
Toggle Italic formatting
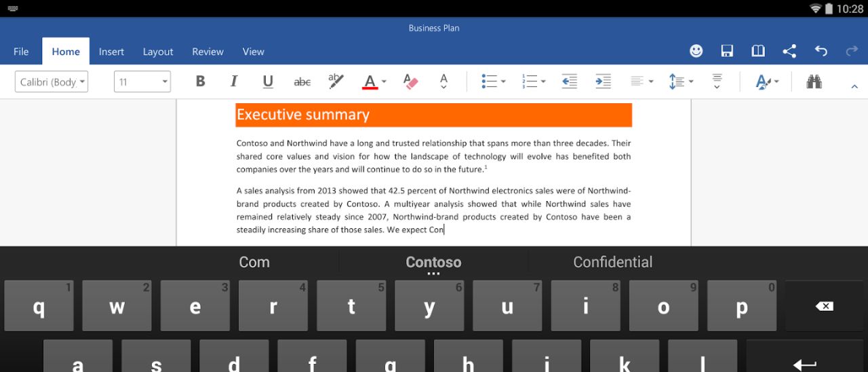coord(234,81)
